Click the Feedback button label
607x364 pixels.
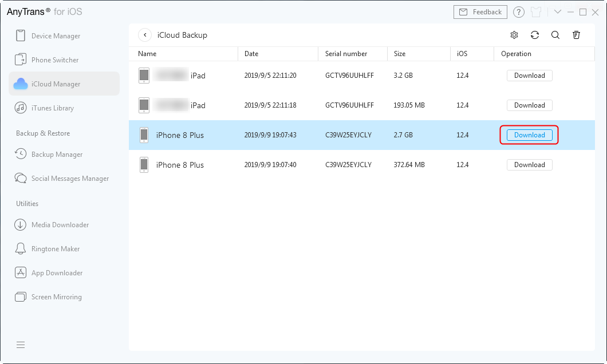[487, 12]
